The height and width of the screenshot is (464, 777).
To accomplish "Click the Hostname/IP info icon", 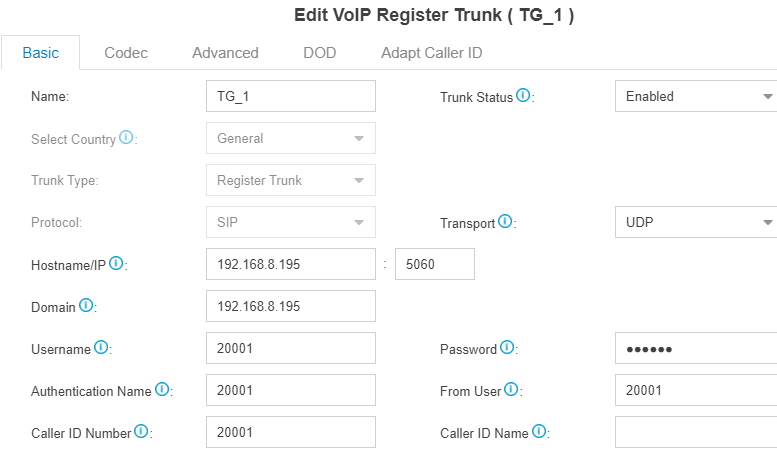I will [x=116, y=263].
